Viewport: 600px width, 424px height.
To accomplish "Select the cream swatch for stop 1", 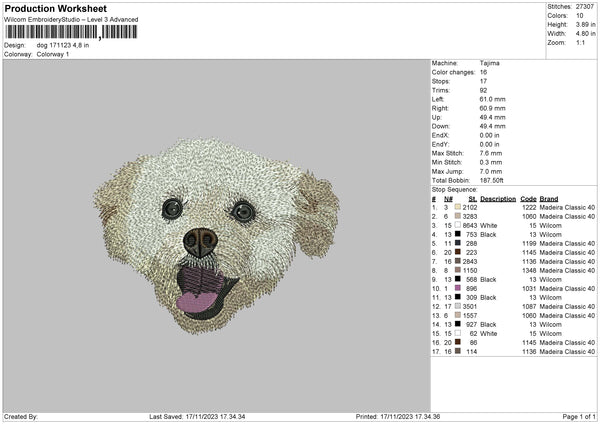I will click(458, 207).
